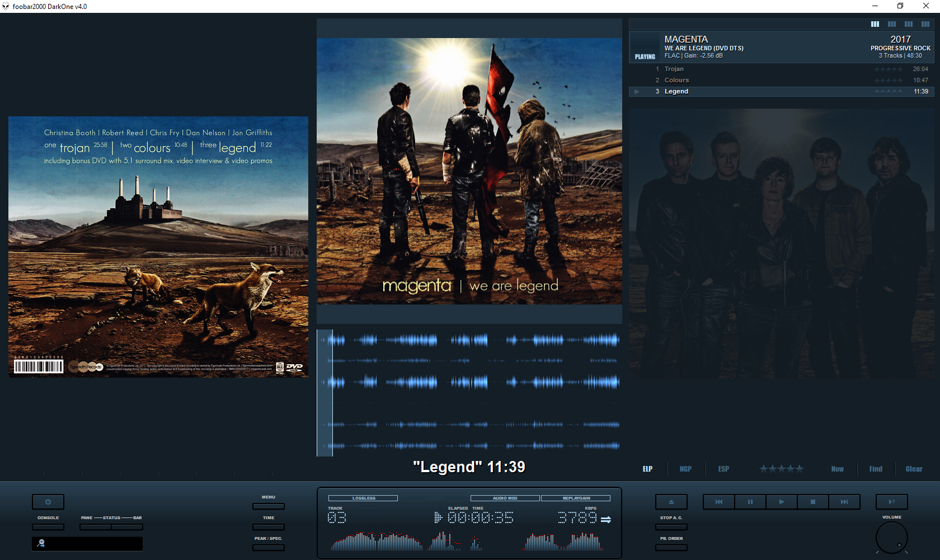
Task: Toggle the Status Bar button
Action: [127, 527]
